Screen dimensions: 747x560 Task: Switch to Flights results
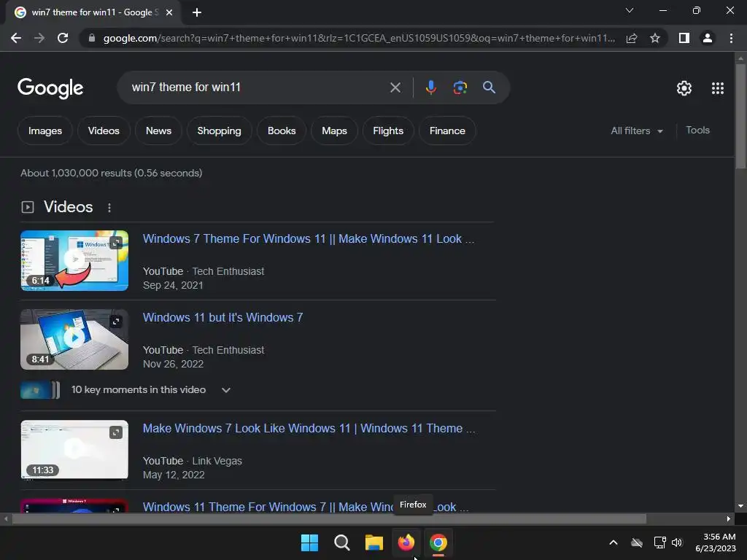pyautogui.click(x=388, y=131)
